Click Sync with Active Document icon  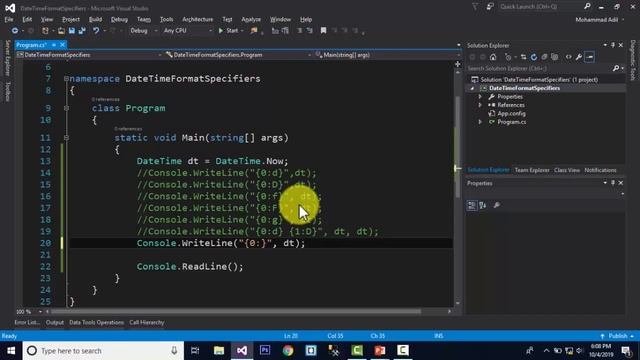(523, 57)
